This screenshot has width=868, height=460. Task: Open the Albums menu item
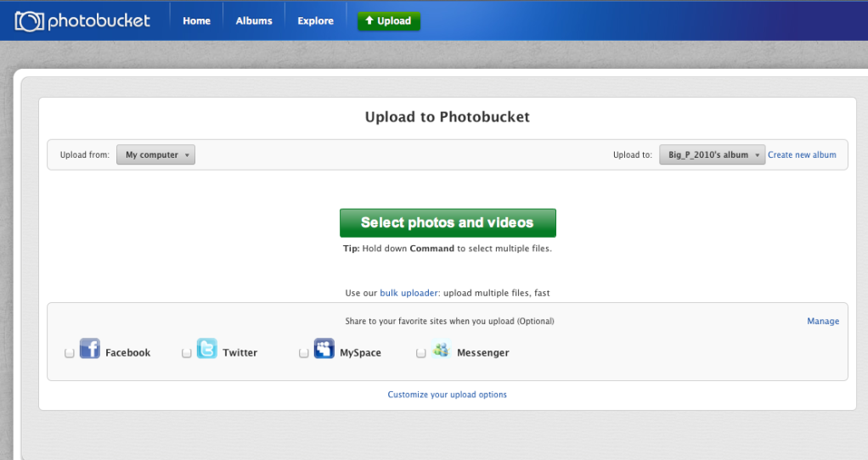point(254,21)
